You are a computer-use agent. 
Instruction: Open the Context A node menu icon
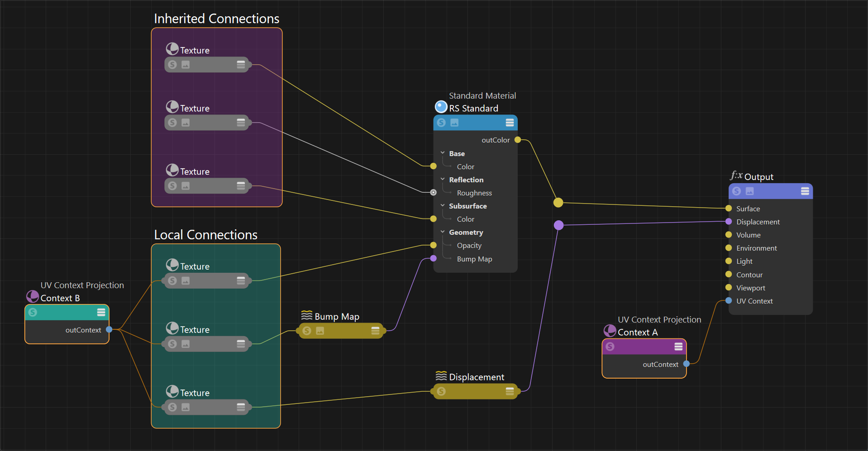[678, 347]
